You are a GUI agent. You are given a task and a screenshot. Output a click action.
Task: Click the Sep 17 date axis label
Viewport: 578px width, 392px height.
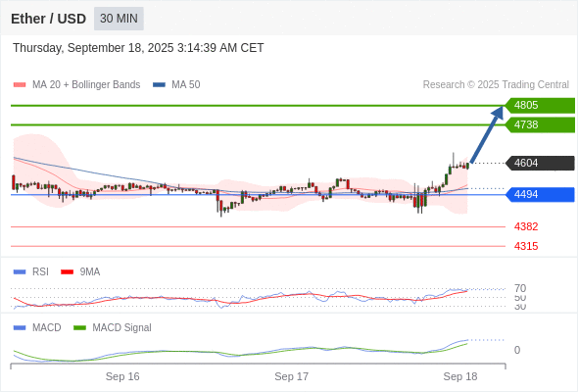[291, 376]
